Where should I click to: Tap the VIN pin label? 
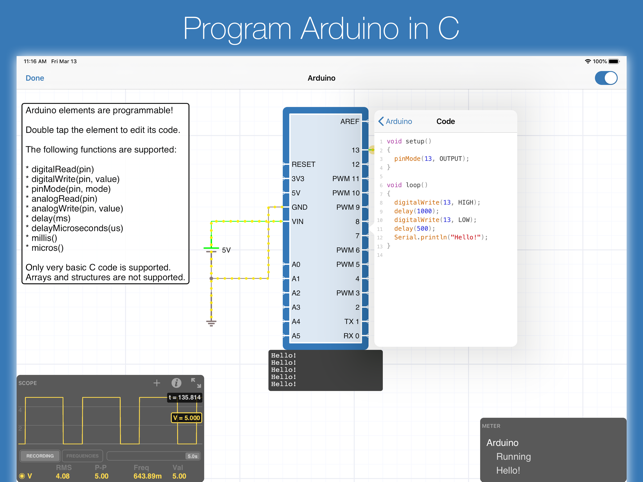pyautogui.click(x=297, y=222)
